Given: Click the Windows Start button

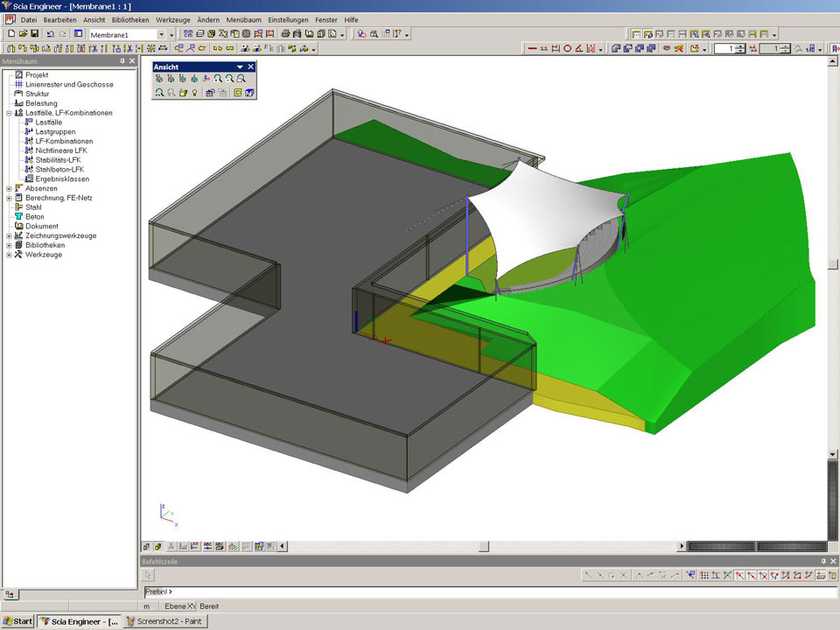Looking at the screenshot, I should 17,621.
